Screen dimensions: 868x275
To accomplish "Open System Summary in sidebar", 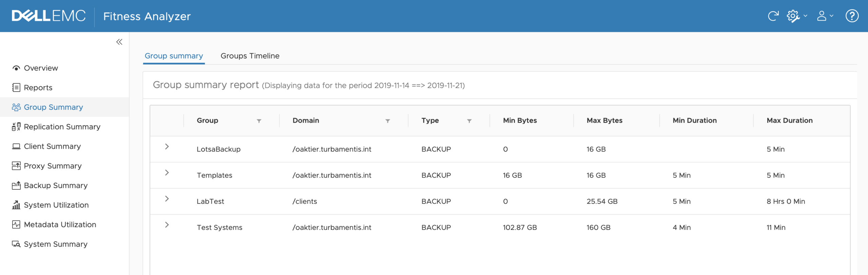I will [x=56, y=244].
